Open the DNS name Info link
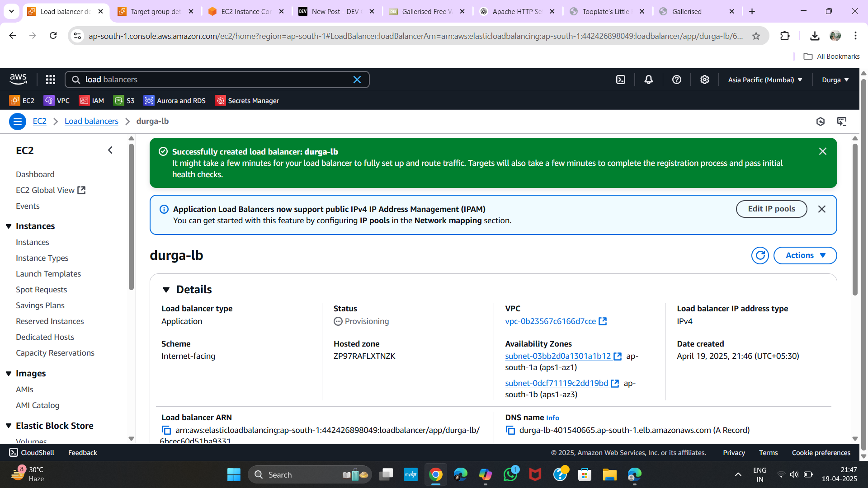The height and width of the screenshot is (488, 868). pos(552,418)
